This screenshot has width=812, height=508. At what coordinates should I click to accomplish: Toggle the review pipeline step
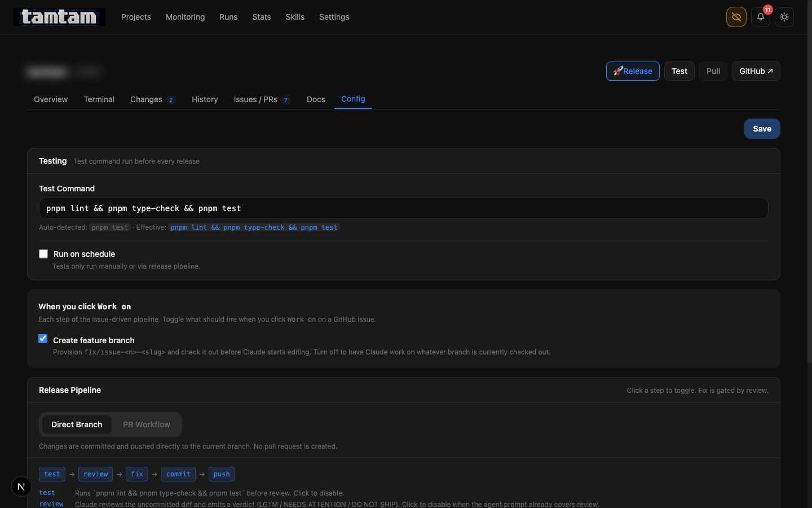tap(95, 474)
